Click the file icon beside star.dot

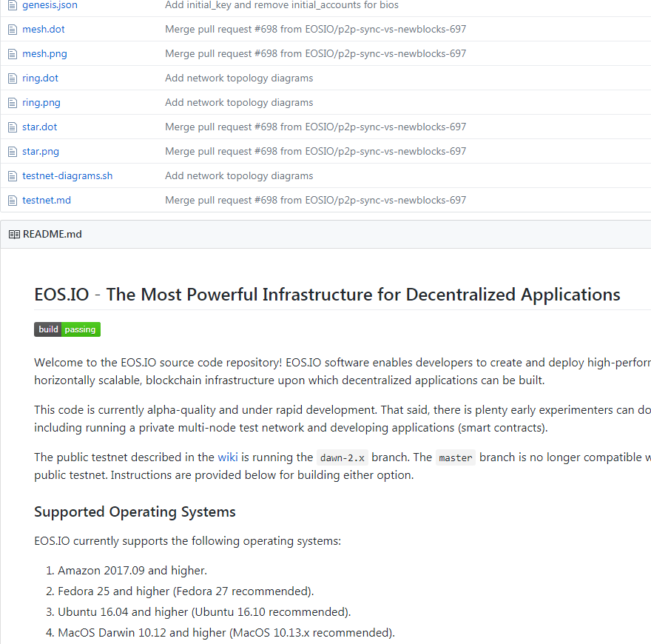(x=13, y=127)
